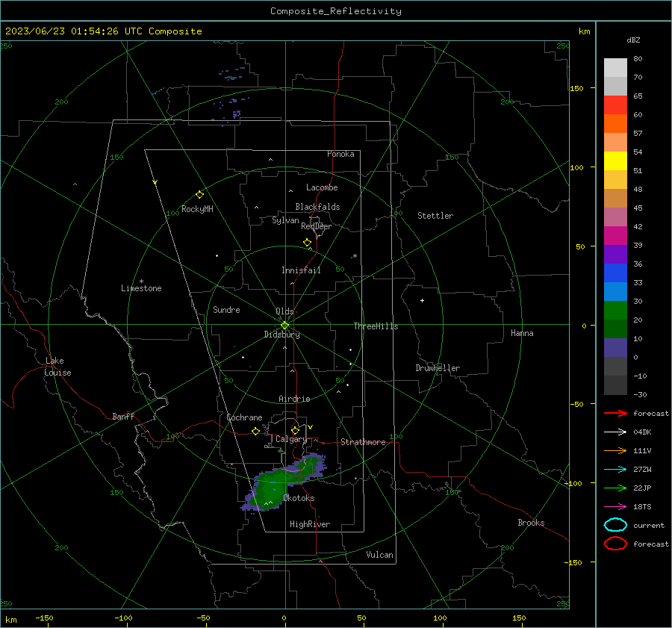Click the yellow diamond marker below Cochrane

pyautogui.click(x=255, y=431)
